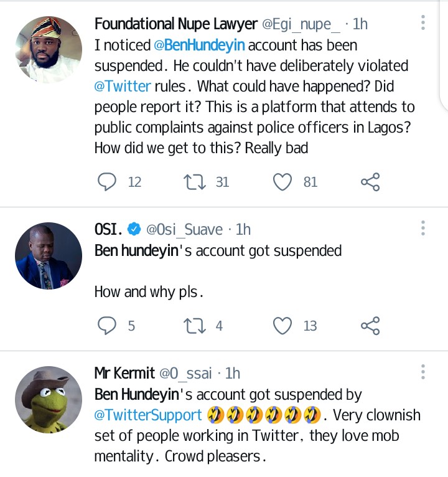Retweet Foundational Nupe Lawyer's tweet
This screenshot has width=448, height=477.
coord(196,182)
